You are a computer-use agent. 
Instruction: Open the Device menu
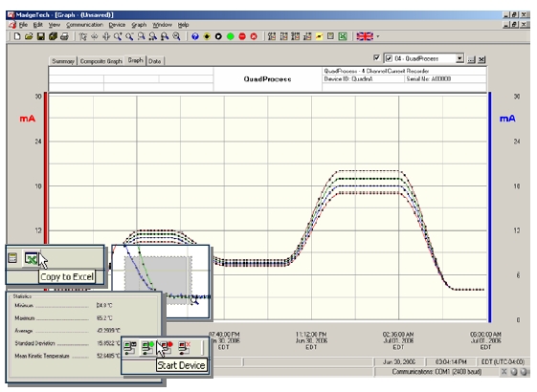[117, 25]
